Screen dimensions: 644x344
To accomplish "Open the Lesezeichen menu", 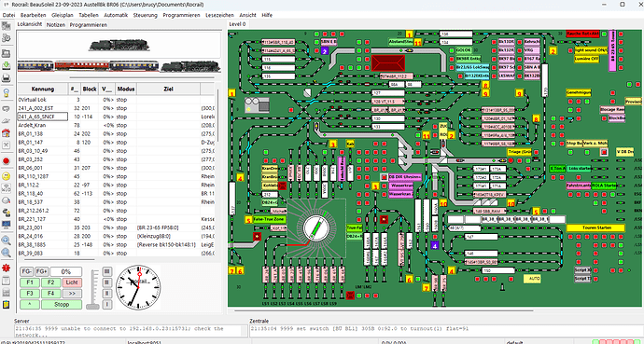I will (x=219, y=15).
